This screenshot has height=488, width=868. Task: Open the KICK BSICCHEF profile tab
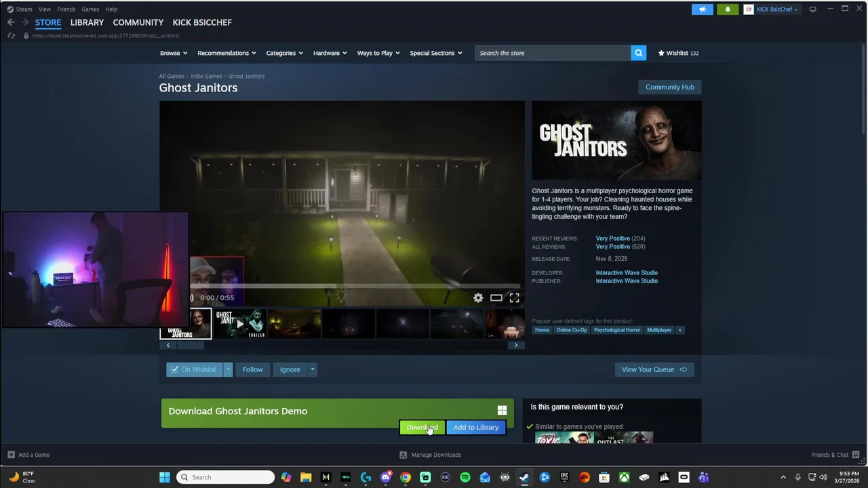click(202, 22)
